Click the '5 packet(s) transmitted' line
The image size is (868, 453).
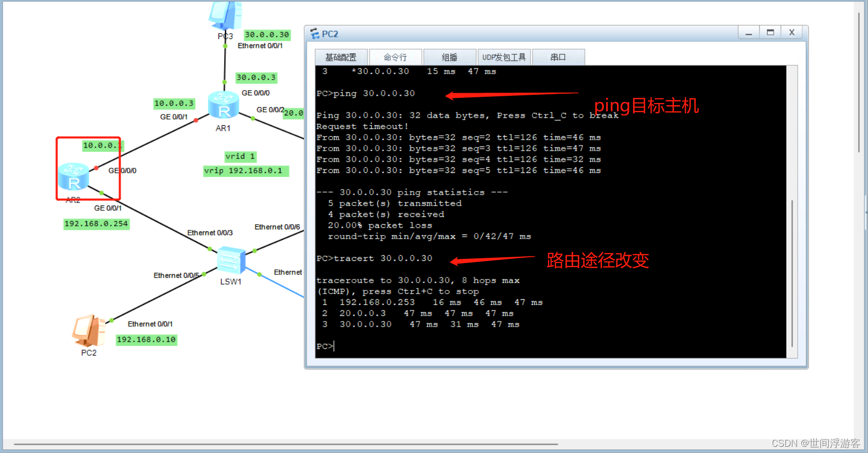point(394,203)
